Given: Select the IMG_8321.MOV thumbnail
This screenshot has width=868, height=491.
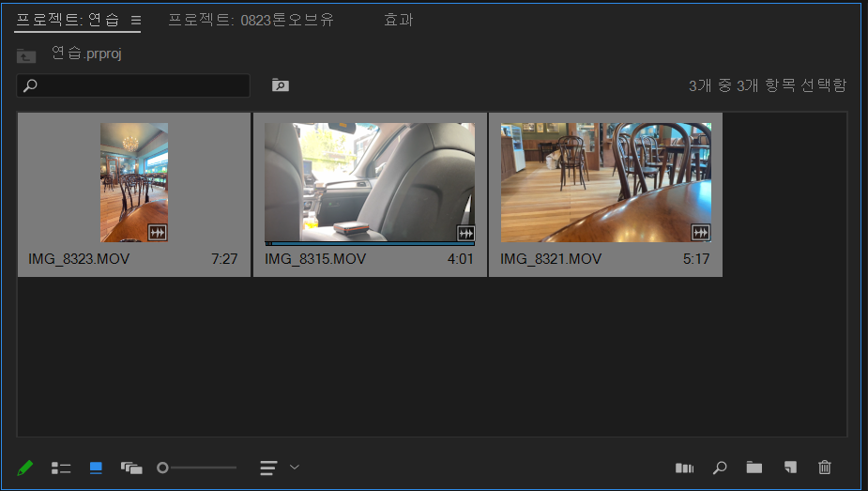Looking at the screenshot, I should coord(606,182).
